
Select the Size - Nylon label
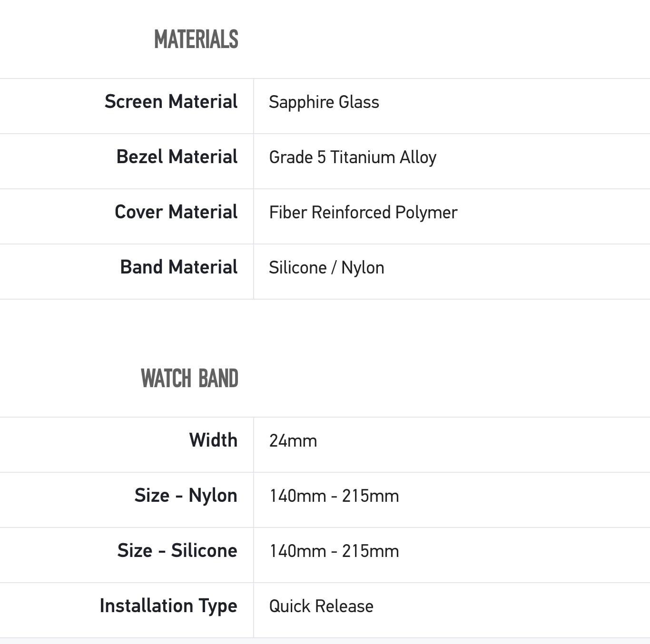tap(186, 496)
